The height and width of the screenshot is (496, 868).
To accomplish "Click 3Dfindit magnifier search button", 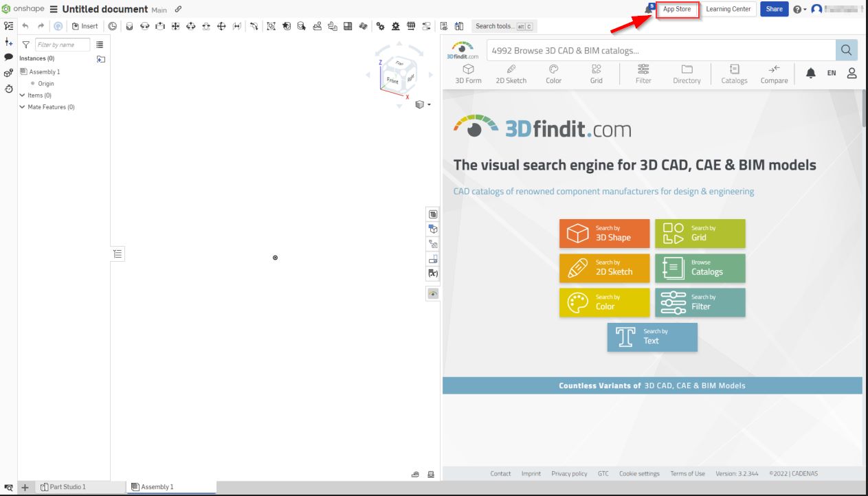I will click(x=846, y=50).
